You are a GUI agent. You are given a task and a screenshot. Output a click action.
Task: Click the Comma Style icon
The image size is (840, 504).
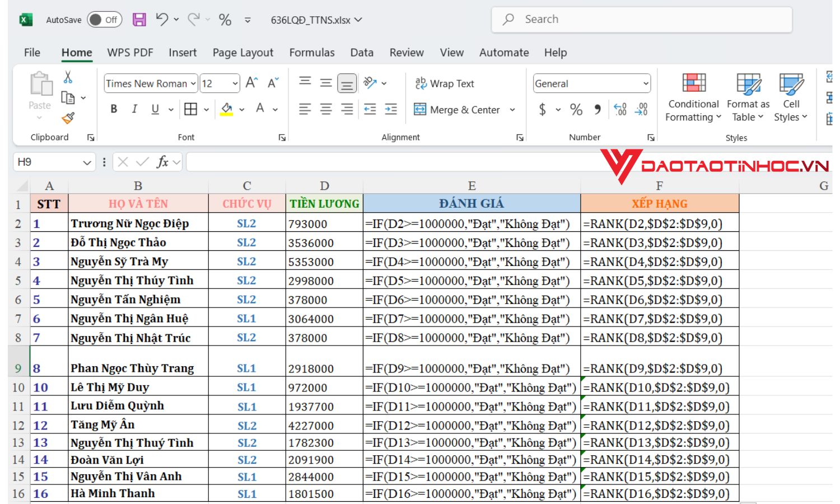click(597, 109)
